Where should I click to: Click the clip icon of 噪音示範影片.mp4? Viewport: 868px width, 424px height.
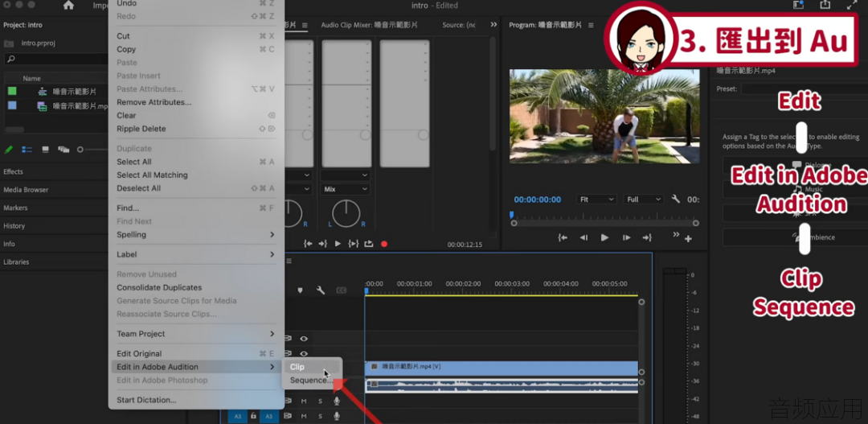[x=42, y=106]
